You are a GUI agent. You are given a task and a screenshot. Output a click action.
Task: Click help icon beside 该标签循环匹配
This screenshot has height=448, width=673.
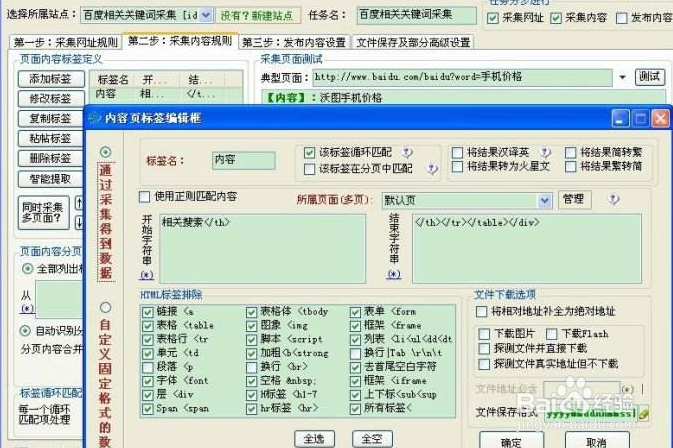(407, 152)
